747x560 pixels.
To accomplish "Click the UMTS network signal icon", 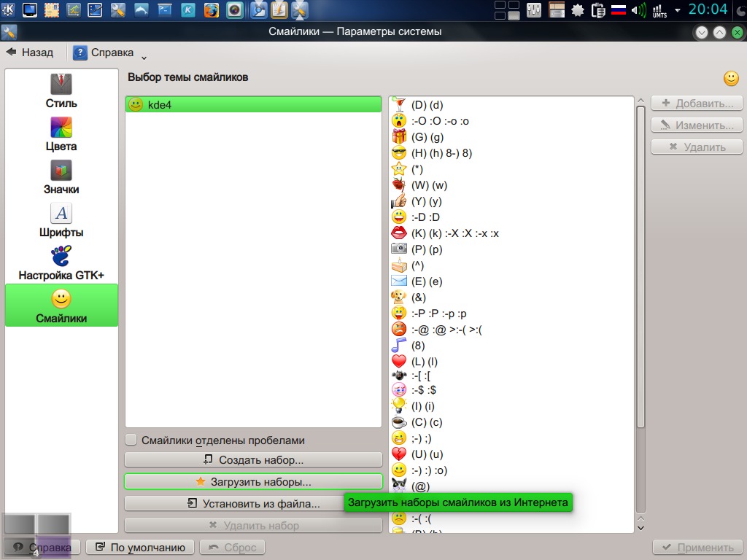I will coord(659,10).
